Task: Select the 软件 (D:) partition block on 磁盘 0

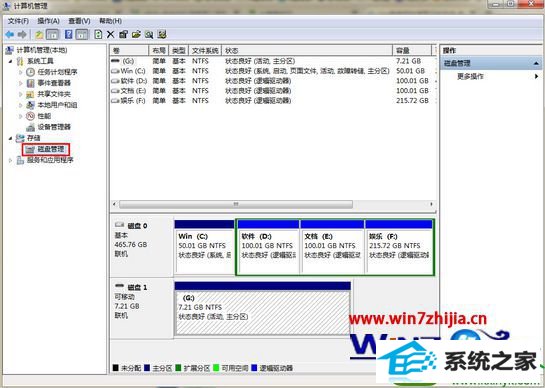Action: pos(268,247)
